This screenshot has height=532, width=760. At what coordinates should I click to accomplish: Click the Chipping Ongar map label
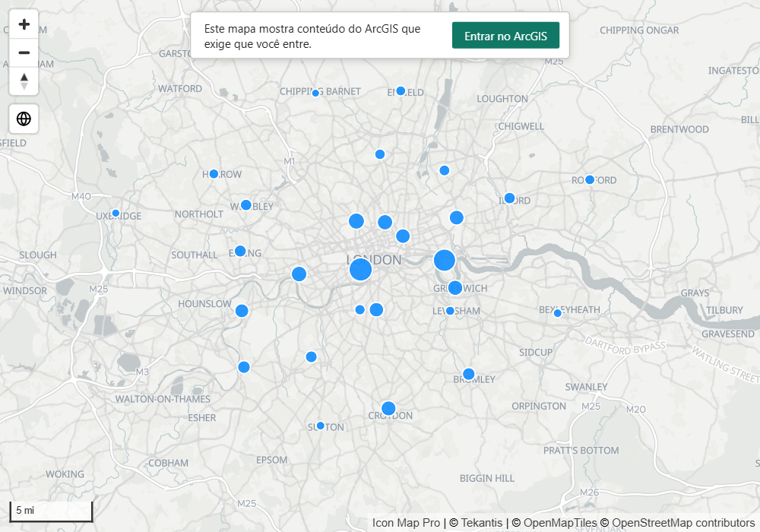pos(639,30)
